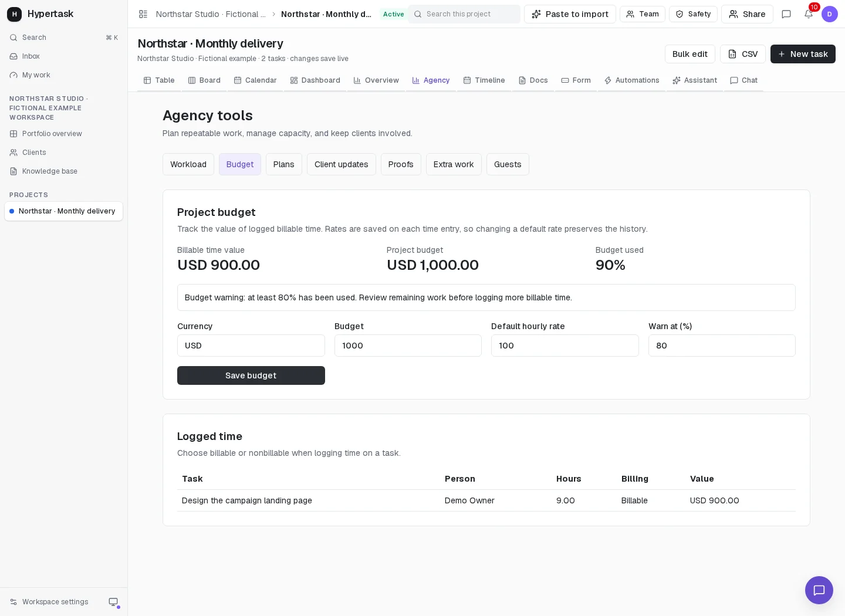Image resolution: width=845 pixels, height=616 pixels.
Task: Click the Currency input field
Action: coord(251,346)
